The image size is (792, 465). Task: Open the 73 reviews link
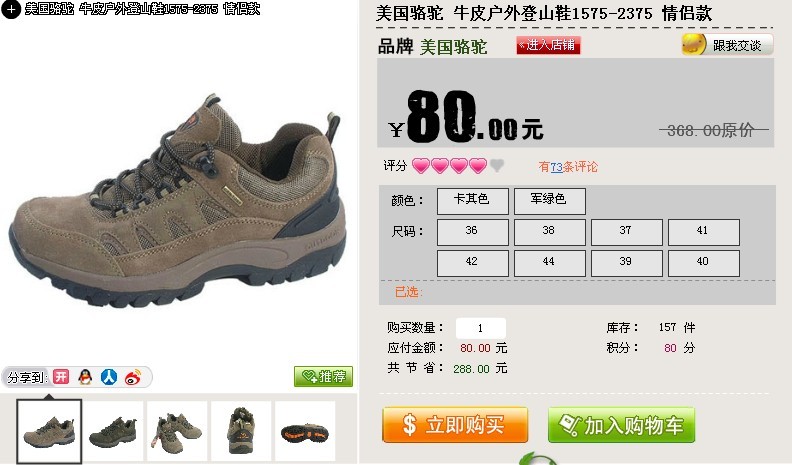pyautogui.click(x=556, y=167)
